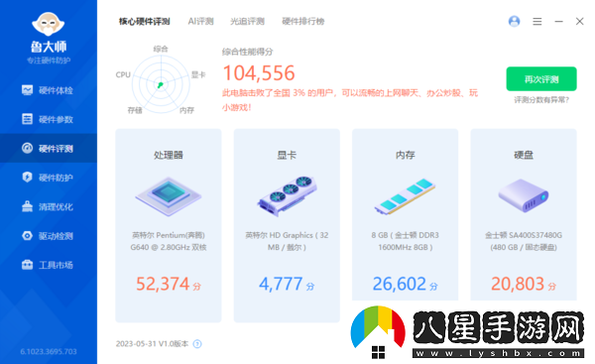
Task: Open 硬件参数 hardware parameters in sidebar
Action: (x=49, y=120)
